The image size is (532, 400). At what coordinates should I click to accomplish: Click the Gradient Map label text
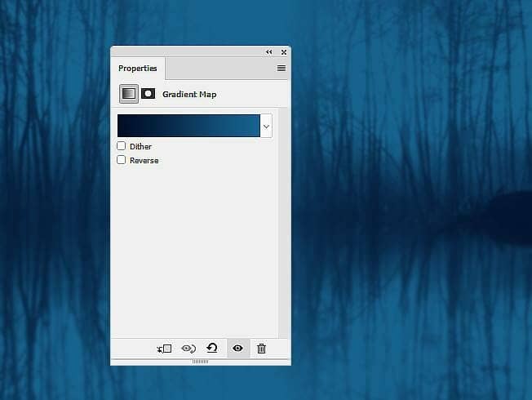point(189,95)
